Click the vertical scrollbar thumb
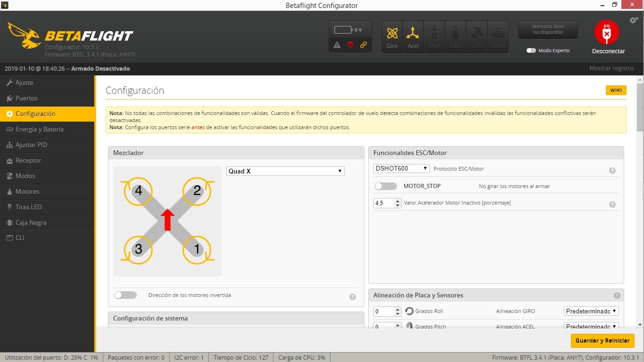Image resolution: width=644 pixels, height=362 pixels. (x=640, y=107)
